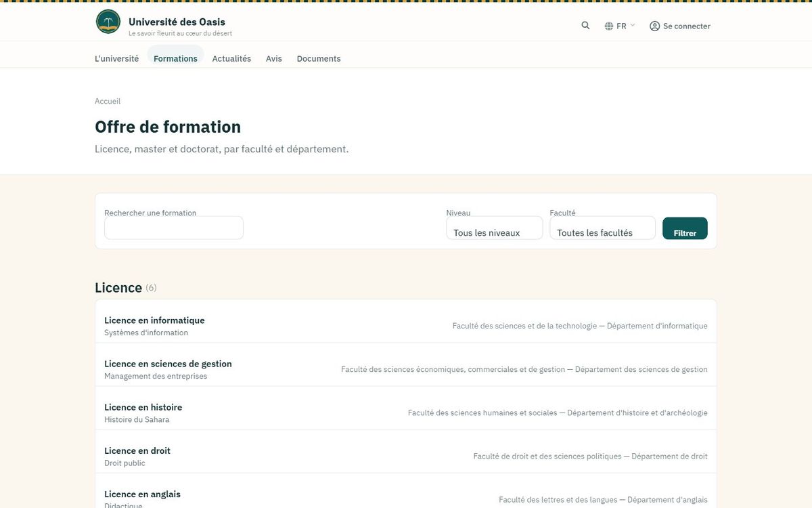Click the 'Licence' section heading
The image size is (812, 508).
coord(118,288)
